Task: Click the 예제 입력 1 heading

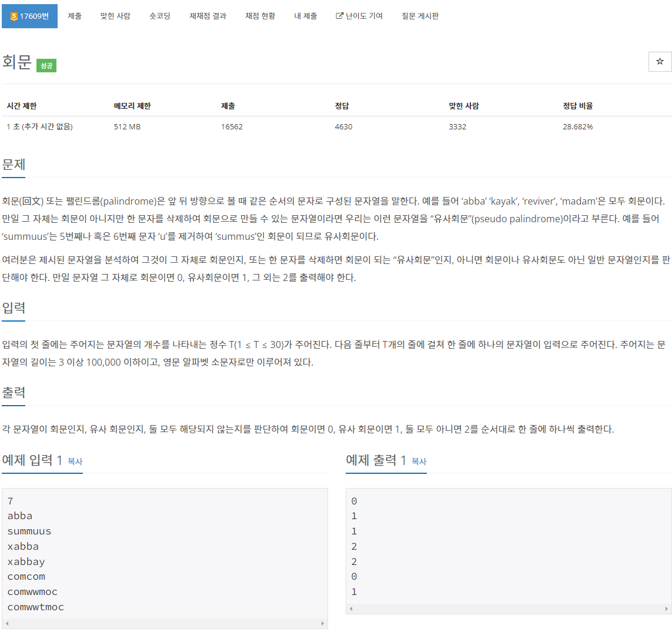Action: 32,460
